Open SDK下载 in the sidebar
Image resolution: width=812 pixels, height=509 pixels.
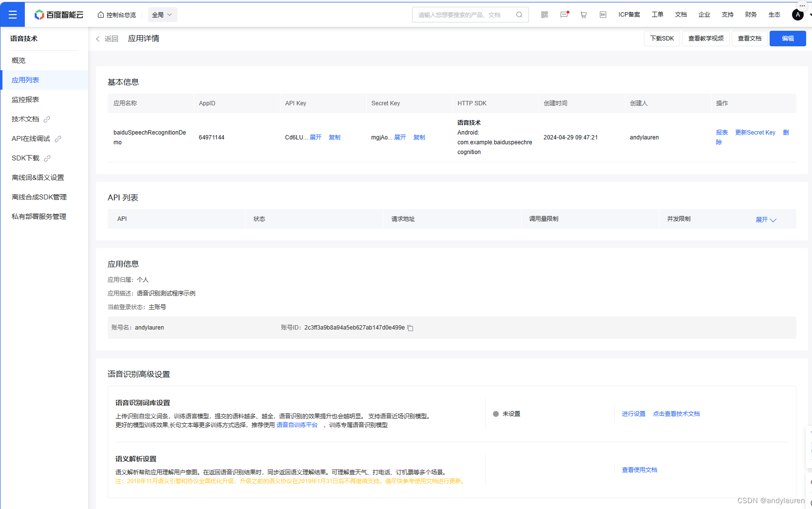tap(25, 158)
